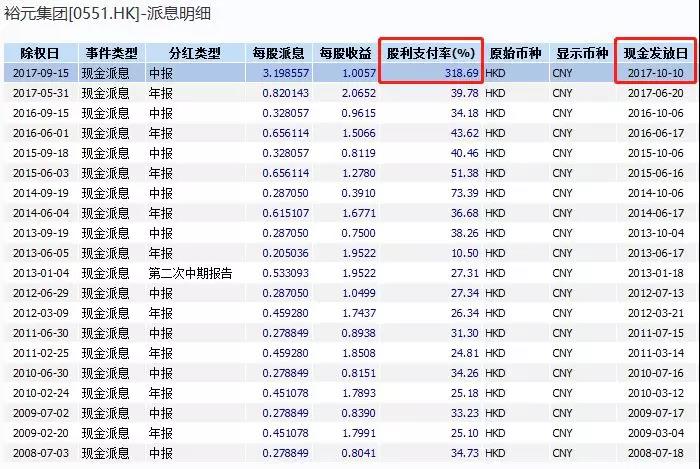This screenshot has height=469, width=700.
Task: Click the payment date 2016-10-06
Action: 655,113
